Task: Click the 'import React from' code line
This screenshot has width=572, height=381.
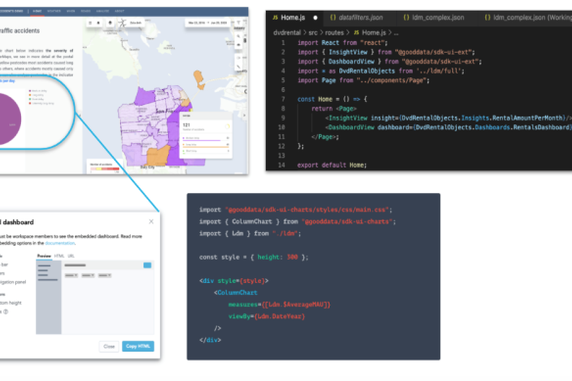Action: (342, 43)
